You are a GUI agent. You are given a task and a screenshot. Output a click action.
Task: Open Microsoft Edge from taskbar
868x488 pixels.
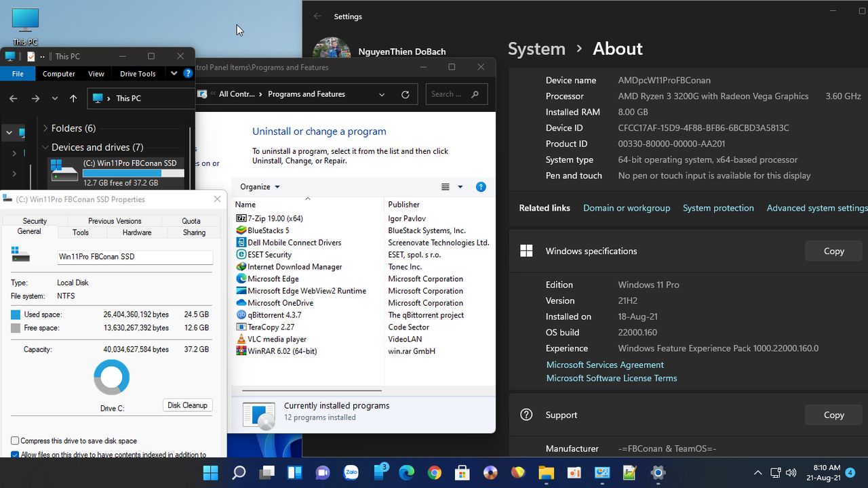[x=406, y=472]
